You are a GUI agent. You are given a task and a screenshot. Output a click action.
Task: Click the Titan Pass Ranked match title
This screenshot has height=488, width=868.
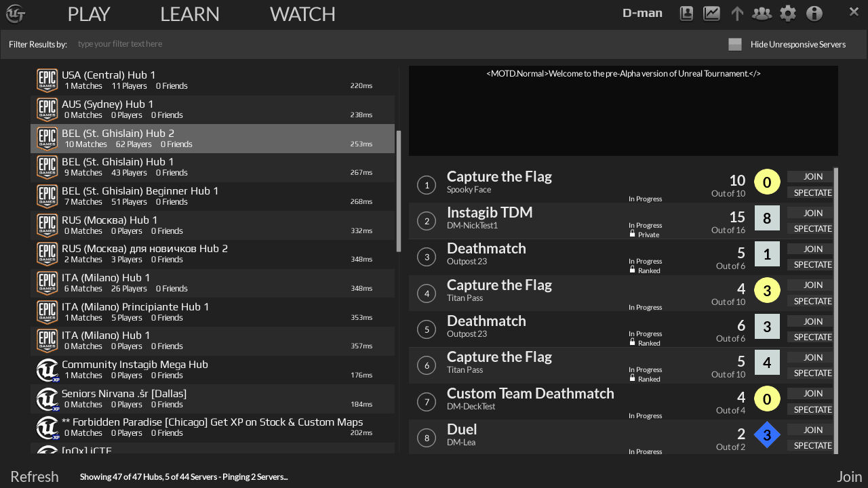499,357
